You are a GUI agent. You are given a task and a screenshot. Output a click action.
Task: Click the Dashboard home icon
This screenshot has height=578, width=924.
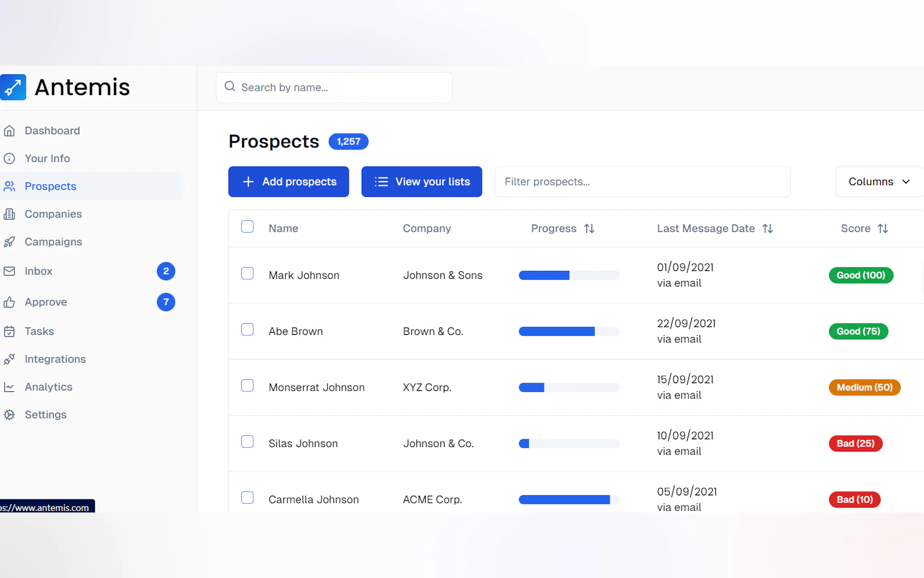9,131
